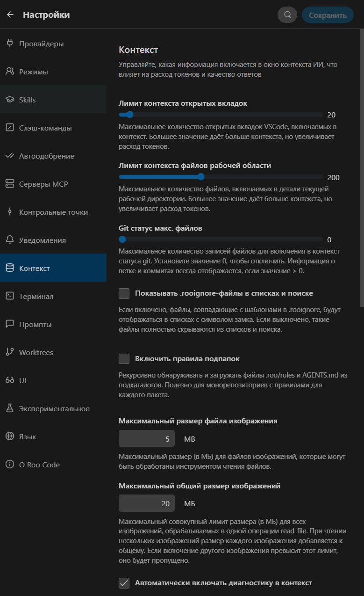Click the Сохранить button
Image resolution: width=364 pixels, height=596 pixels.
[x=328, y=15]
